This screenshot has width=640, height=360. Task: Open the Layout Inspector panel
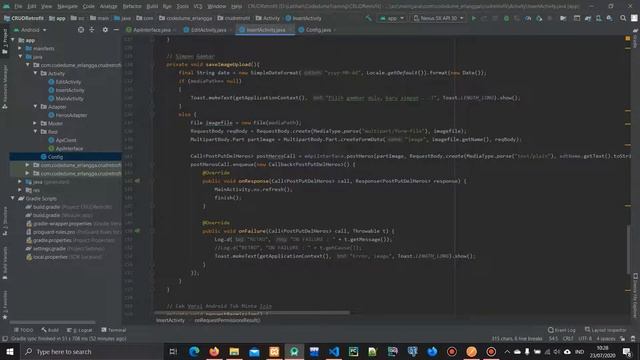(605, 330)
